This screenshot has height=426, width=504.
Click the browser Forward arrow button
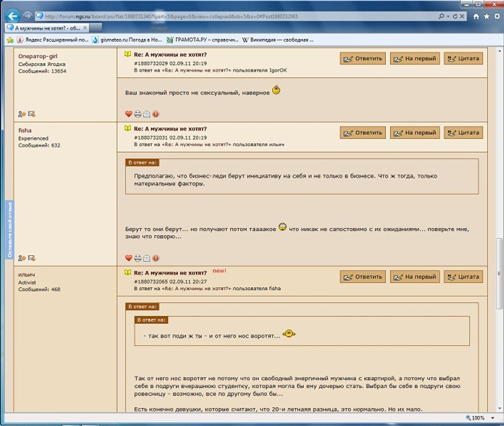pyautogui.click(x=28, y=16)
